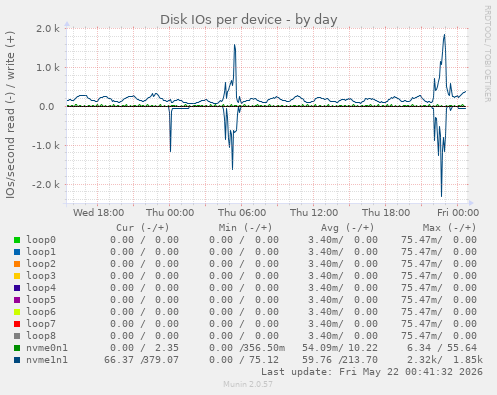The height and width of the screenshot is (395, 497).
Task: Select the loop8 legend label
Action: (41, 336)
